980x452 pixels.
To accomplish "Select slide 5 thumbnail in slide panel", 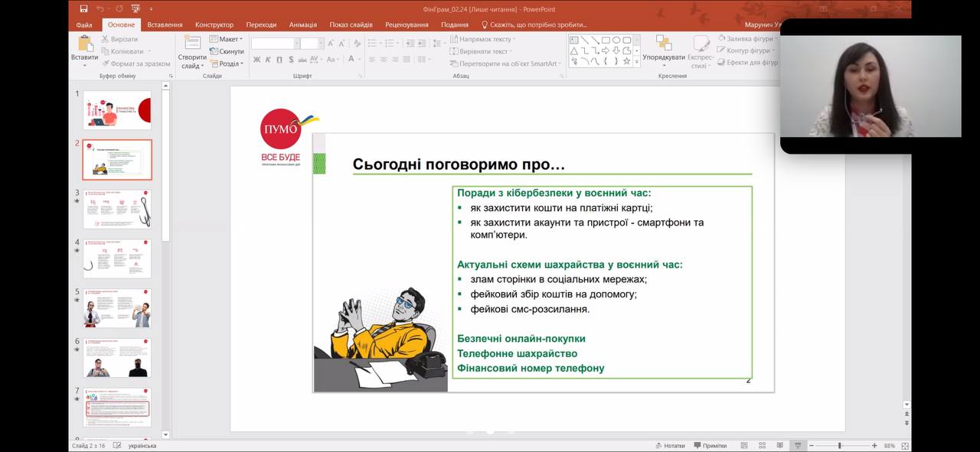I will point(117,307).
